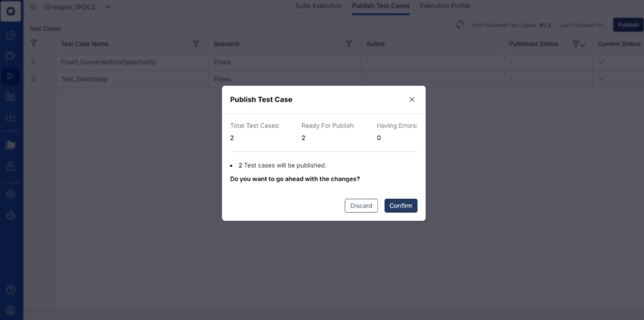Click the Scenario column header text
644x320 pixels.
227,44
